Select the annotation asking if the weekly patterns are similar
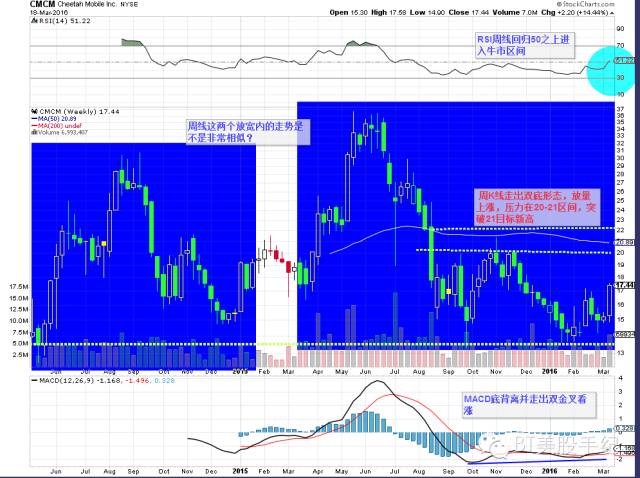 pos(248,131)
